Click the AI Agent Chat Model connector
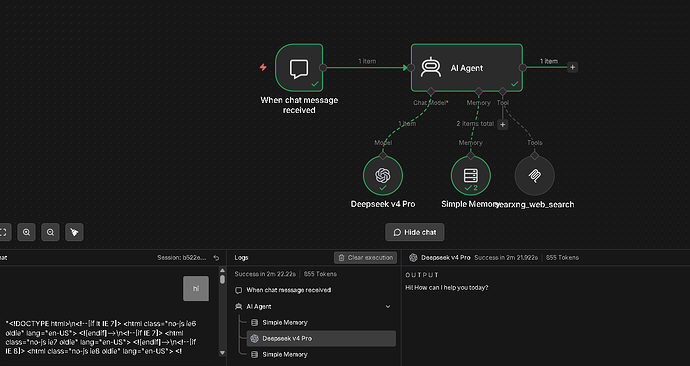Screen dimensions: 690x366 [430, 92]
